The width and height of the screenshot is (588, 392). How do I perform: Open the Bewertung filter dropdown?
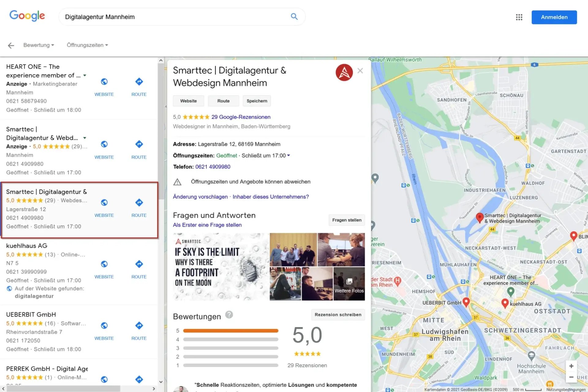tap(38, 45)
